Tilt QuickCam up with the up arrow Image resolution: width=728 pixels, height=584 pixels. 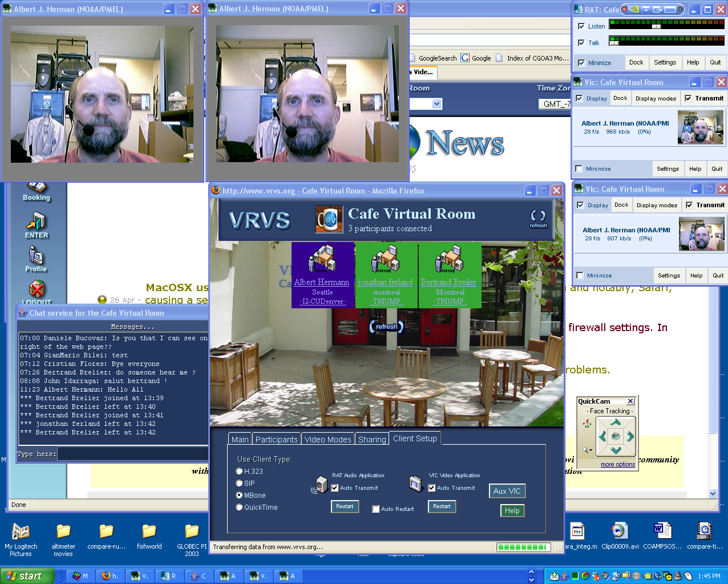pyautogui.click(x=616, y=422)
